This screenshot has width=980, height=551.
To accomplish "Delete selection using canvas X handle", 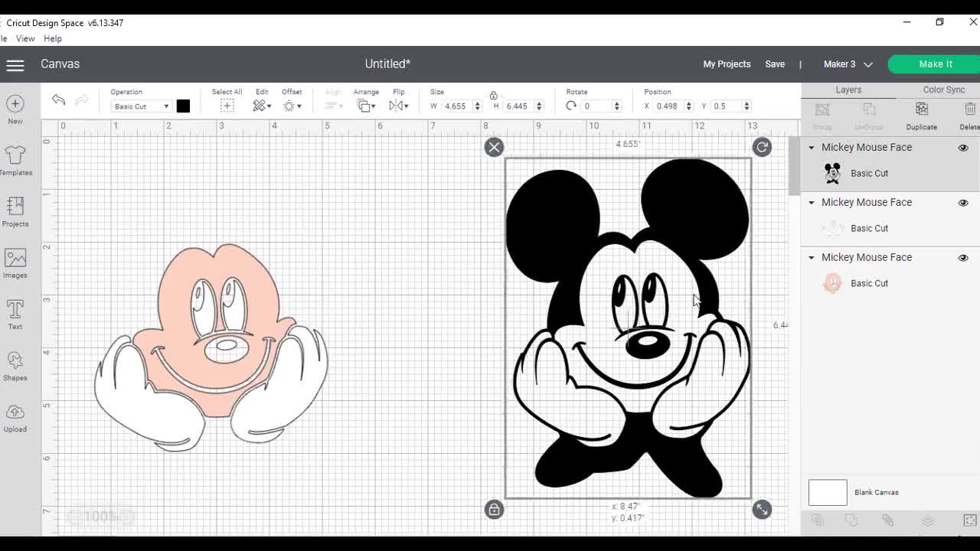I will (x=494, y=147).
